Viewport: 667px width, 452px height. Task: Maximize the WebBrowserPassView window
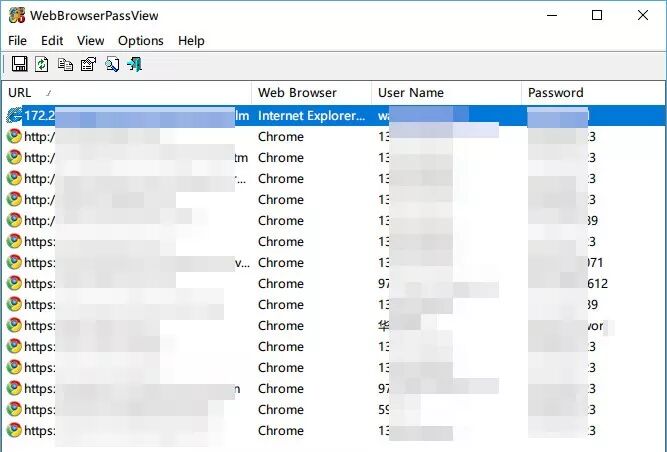(597, 16)
